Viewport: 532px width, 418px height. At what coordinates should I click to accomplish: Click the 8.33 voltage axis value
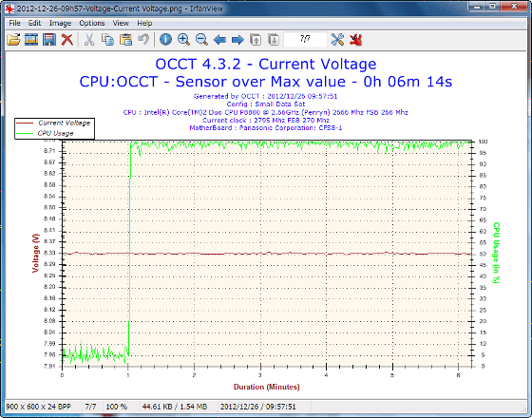(x=49, y=253)
